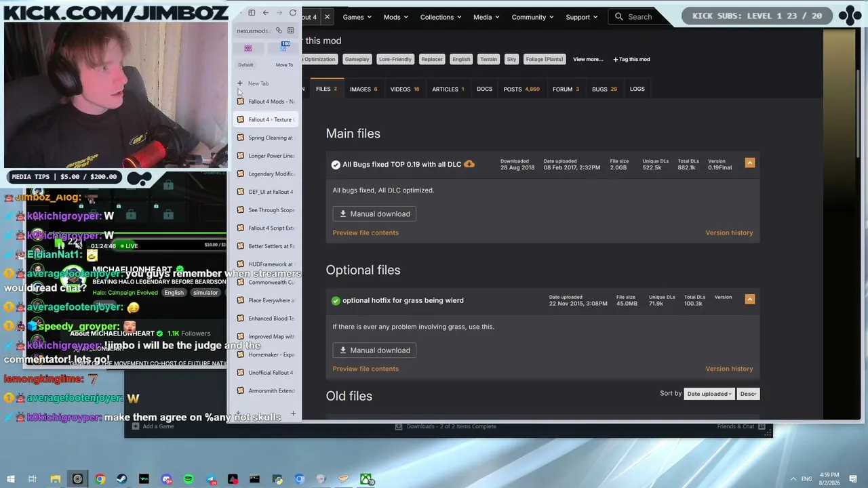Screen dimensions: 868x488
Task: Select the purple eye workspace icon
Action: tap(248, 48)
